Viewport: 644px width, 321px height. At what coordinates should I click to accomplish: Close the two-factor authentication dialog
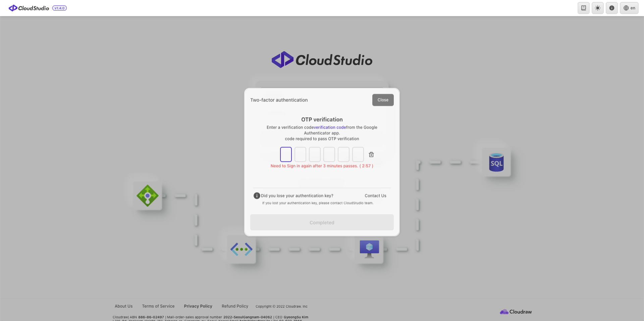coord(383,100)
